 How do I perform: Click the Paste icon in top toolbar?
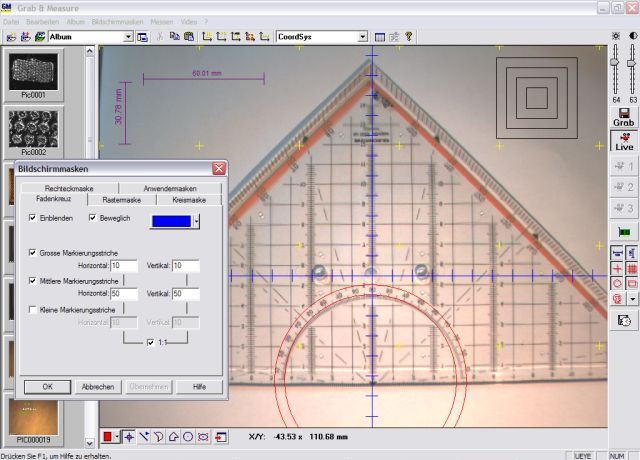[x=189, y=37]
